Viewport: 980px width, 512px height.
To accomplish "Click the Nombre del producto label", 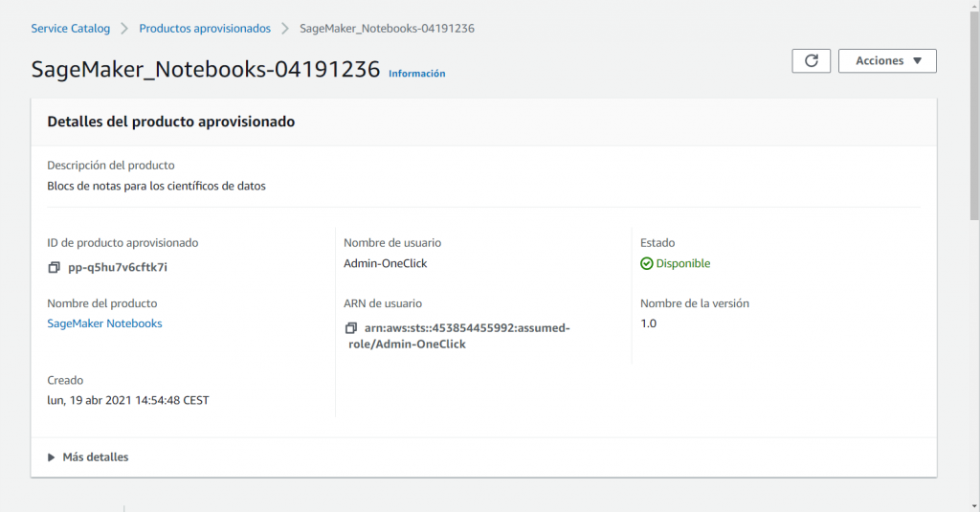I will pyautogui.click(x=101, y=303).
